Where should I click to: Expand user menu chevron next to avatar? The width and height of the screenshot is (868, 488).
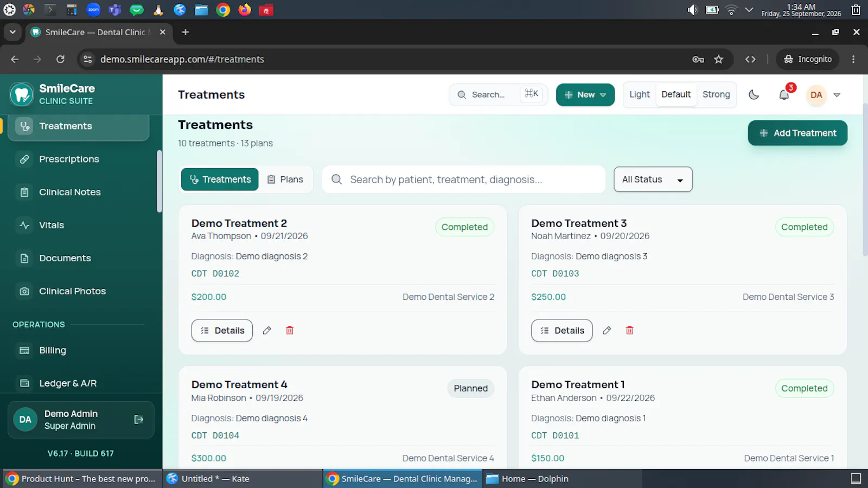click(837, 95)
